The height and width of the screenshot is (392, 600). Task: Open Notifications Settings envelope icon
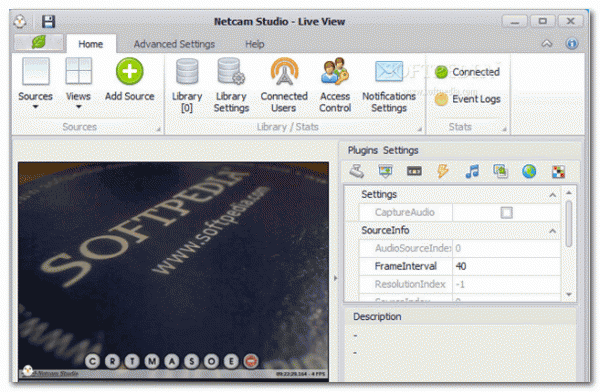click(389, 71)
